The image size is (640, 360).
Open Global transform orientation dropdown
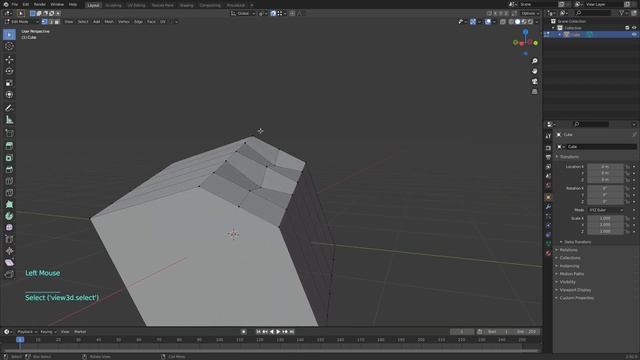(243, 13)
